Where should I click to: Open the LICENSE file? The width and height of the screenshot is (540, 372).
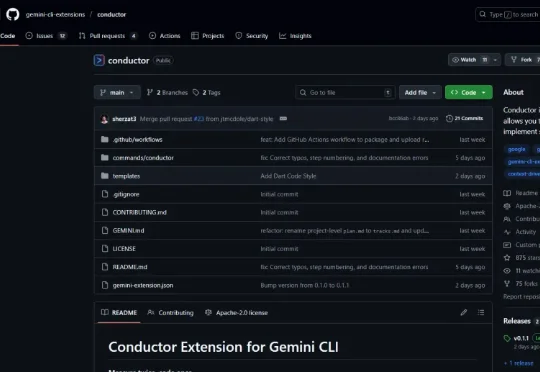(124, 249)
